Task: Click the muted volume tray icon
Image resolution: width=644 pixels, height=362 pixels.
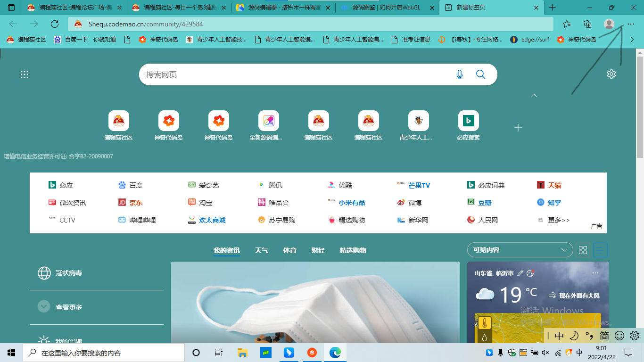Action: click(x=545, y=353)
